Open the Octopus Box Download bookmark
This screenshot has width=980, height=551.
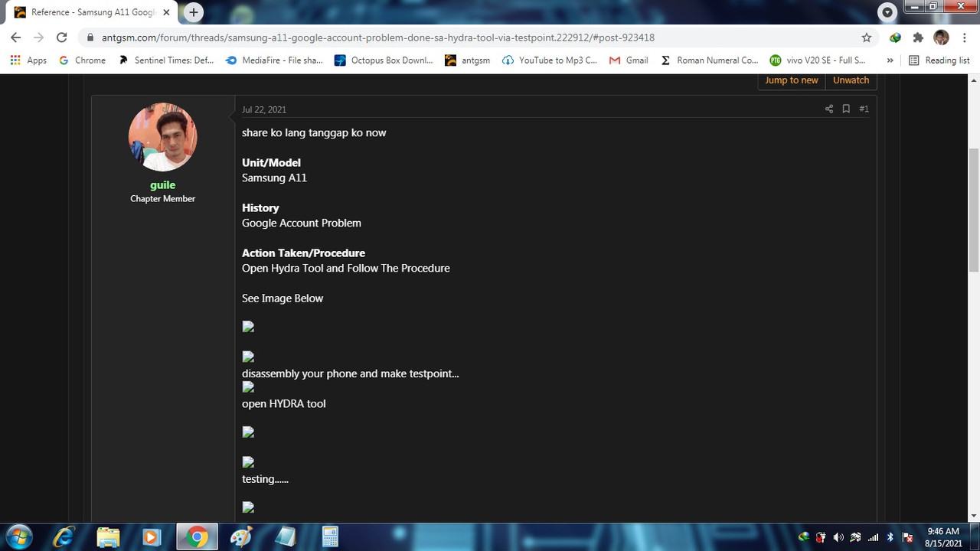(384, 60)
